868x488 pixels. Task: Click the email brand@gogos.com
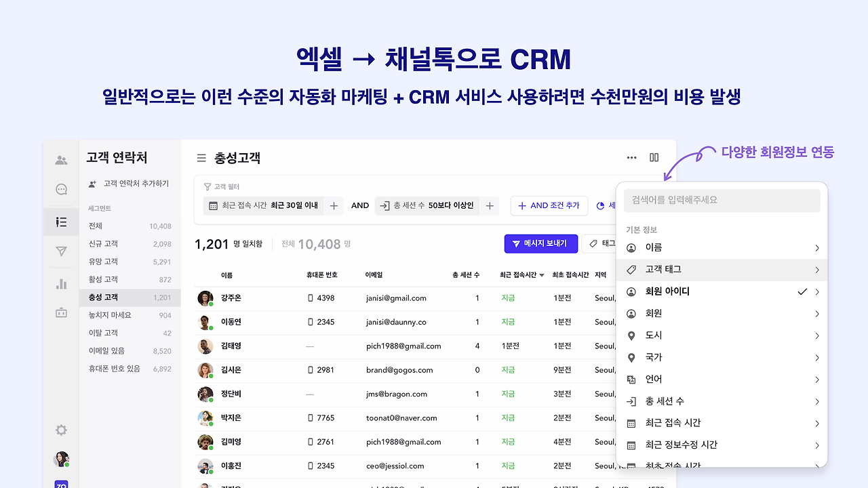(x=399, y=370)
